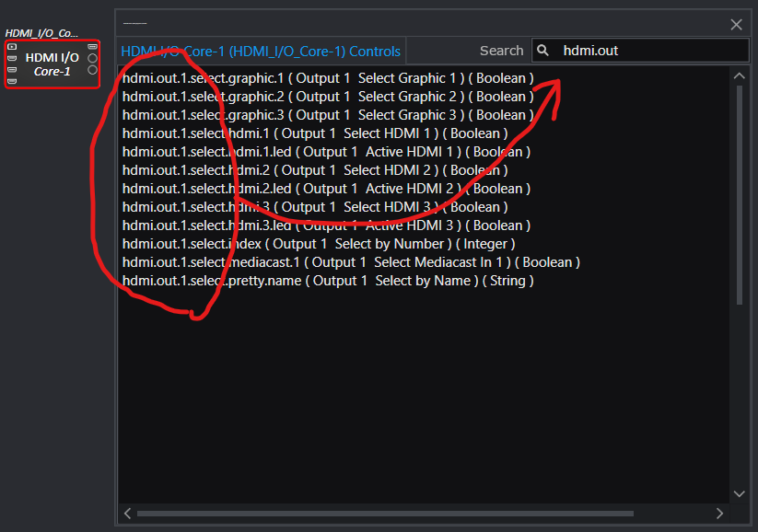Image resolution: width=758 pixels, height=532 pixels.
Task: Select hdmi.out.1.select.graphic.1 control
Action: click(327, 78)
